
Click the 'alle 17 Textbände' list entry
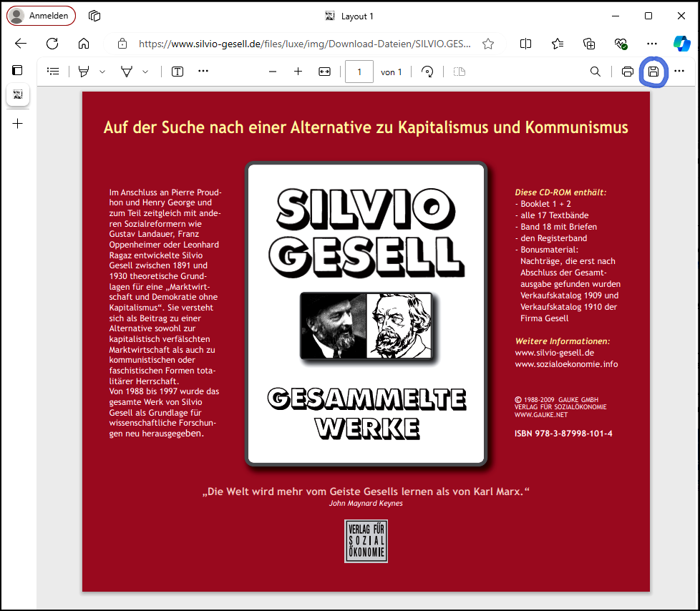tap(552, 215)
